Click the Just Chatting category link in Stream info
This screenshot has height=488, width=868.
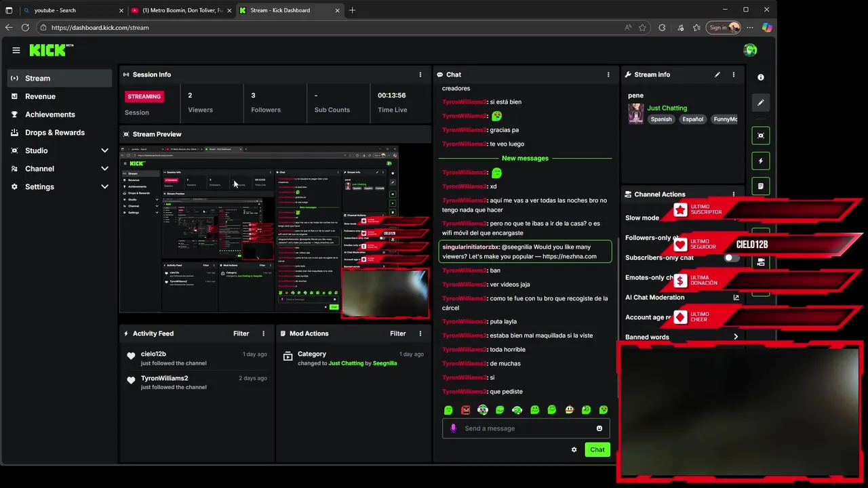(x=667, y=108)
